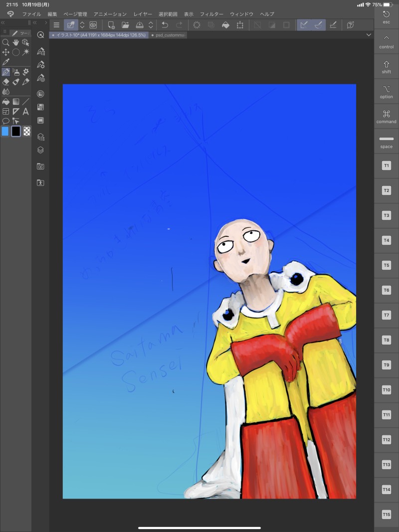Image resolution: width=399 pixels, height=532 pixels.
Task: Open the Layer panel stack icon
Action: [40, 150]
